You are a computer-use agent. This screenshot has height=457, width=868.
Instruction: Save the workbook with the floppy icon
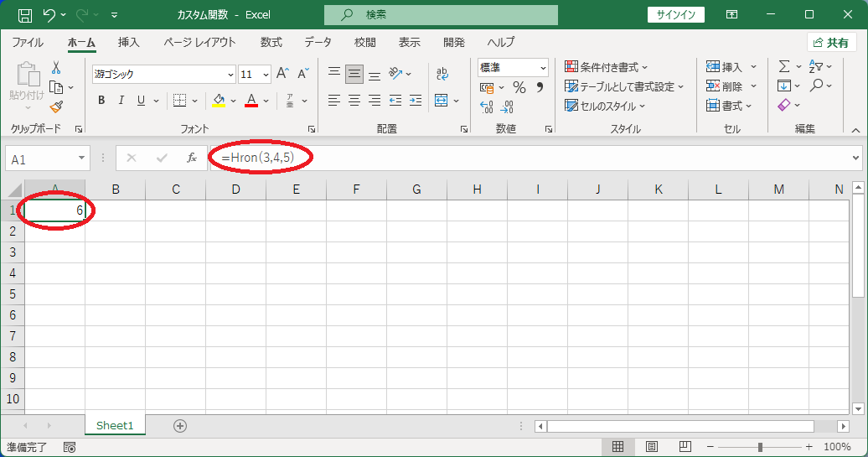(x=25, y=15)
